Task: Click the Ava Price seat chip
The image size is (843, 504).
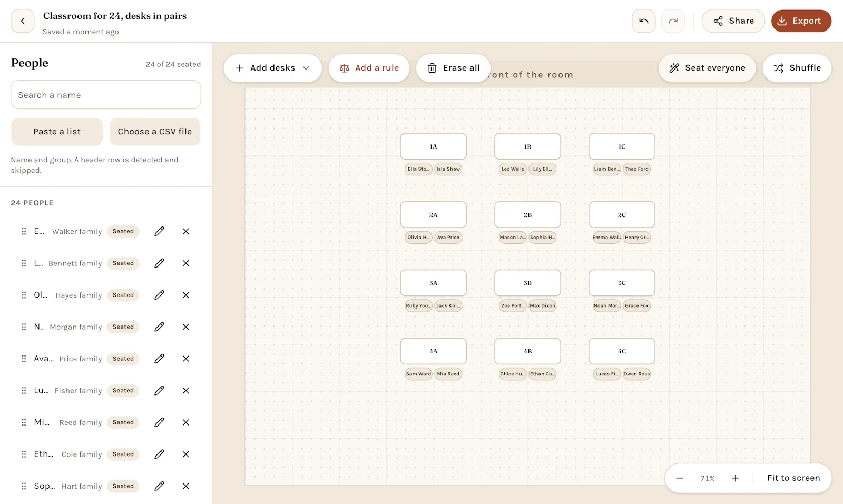Action: tap(448, 238)
